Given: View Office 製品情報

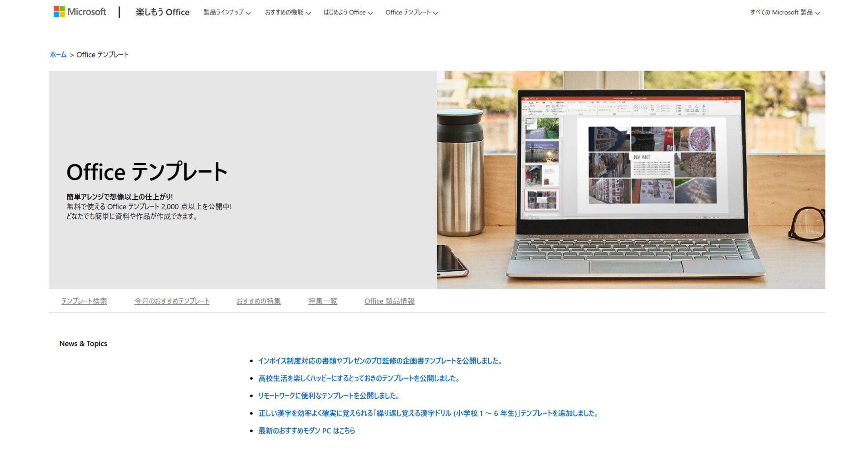Looking at the screenshot, I should (390, 301).
